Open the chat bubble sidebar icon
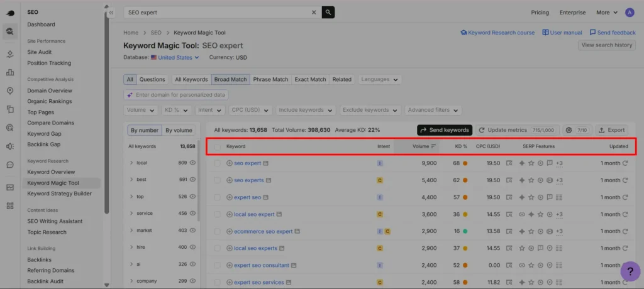 click(10, 165)
